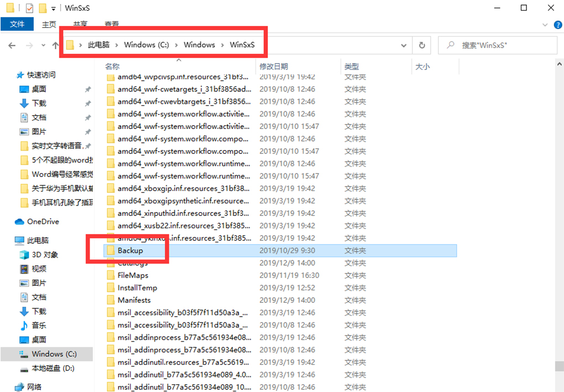
Task: Switch to the 主页 ribbon tab
Action: [49, 24]
